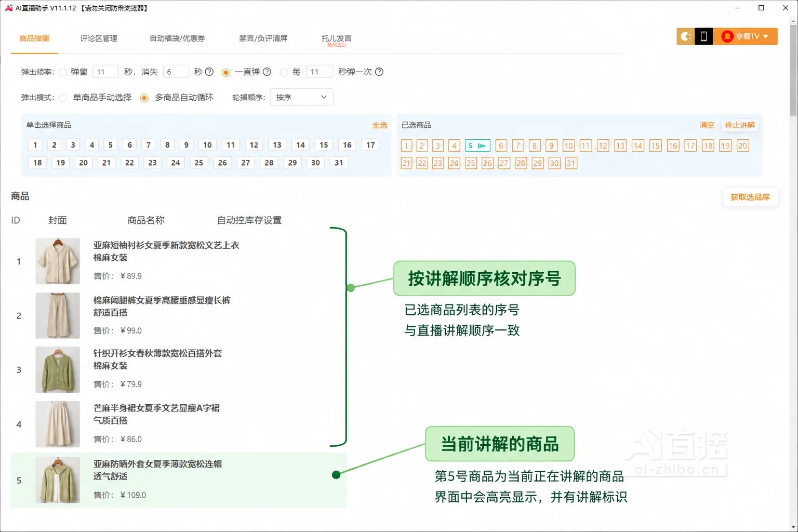
Task: Click the 亚麻防晒外套 product thumbnail
Action: (x=58, y=480)
